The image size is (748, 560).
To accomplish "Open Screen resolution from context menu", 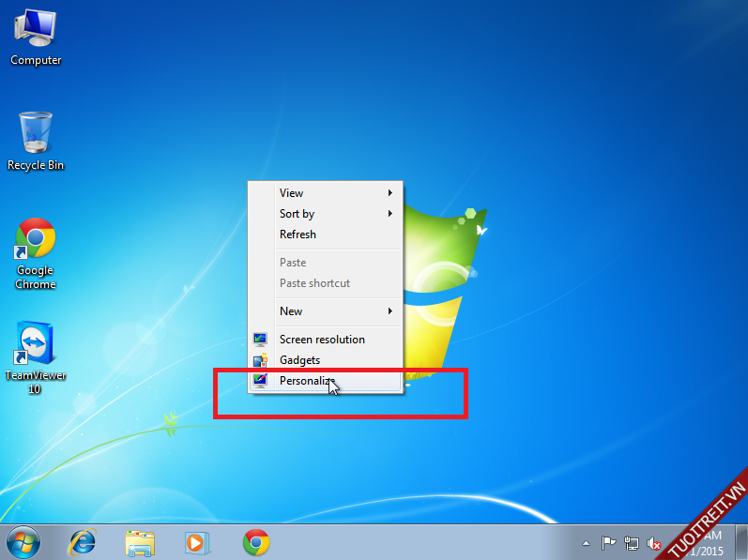I will click(322, 340).
